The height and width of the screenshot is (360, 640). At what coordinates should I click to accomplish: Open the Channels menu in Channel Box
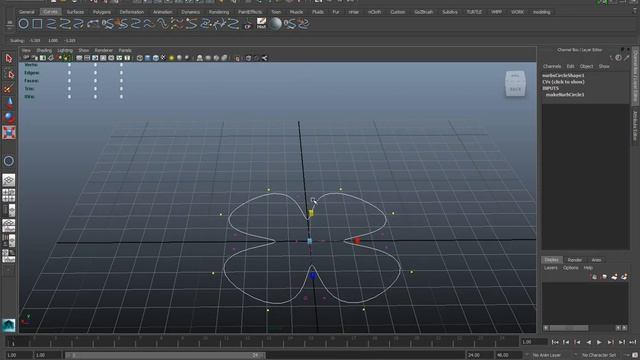click(x=552, y=67)
